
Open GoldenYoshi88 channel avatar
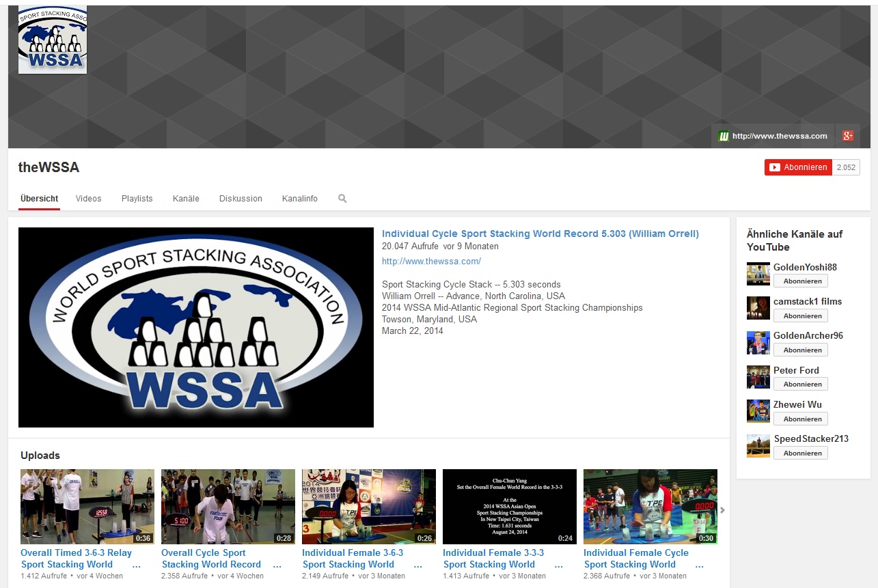point(758,274)
